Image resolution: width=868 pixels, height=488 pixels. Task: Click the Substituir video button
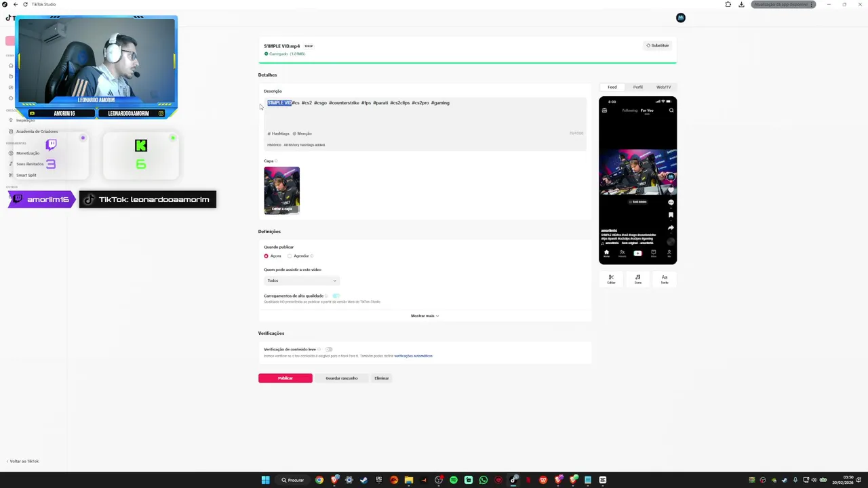point(657,45)
